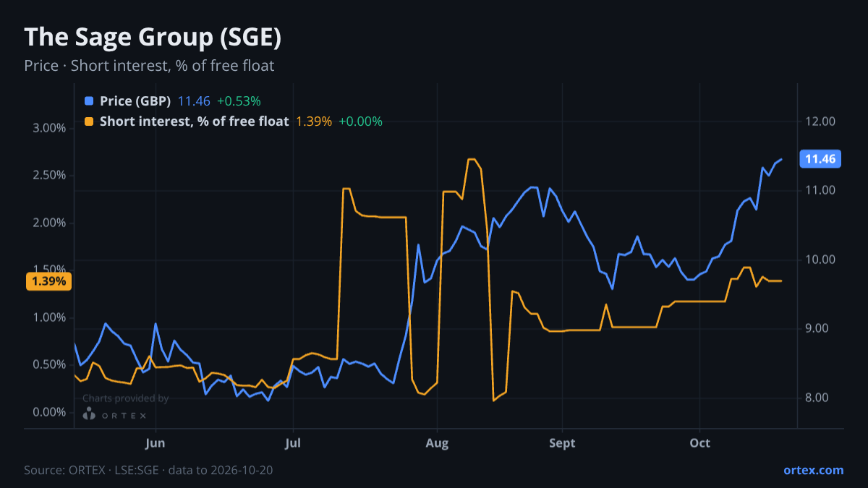Click the blue 11.46 price badge
The image size is (868, 488).
(820, 159)
